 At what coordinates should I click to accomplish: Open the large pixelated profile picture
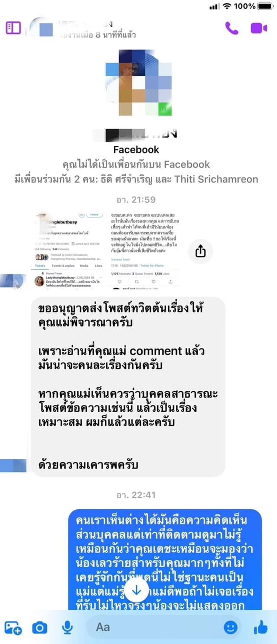[x=138, y=83]
